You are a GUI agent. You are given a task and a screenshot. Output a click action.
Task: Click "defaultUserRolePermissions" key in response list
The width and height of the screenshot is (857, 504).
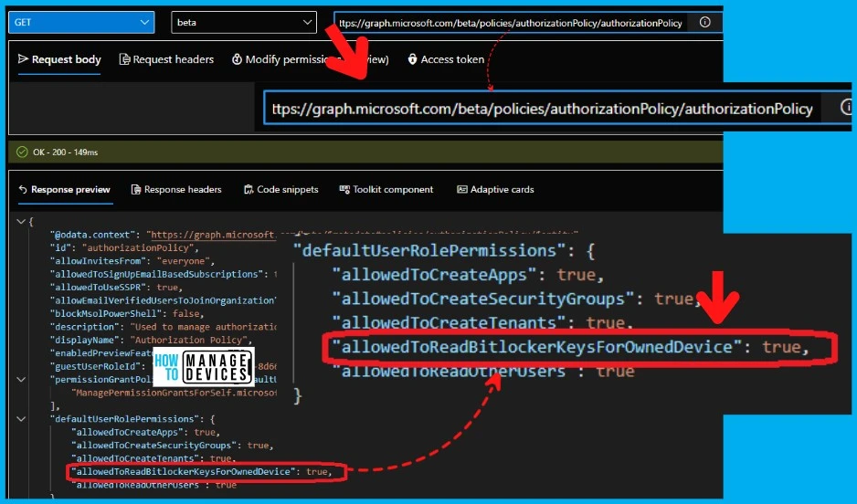125,419
